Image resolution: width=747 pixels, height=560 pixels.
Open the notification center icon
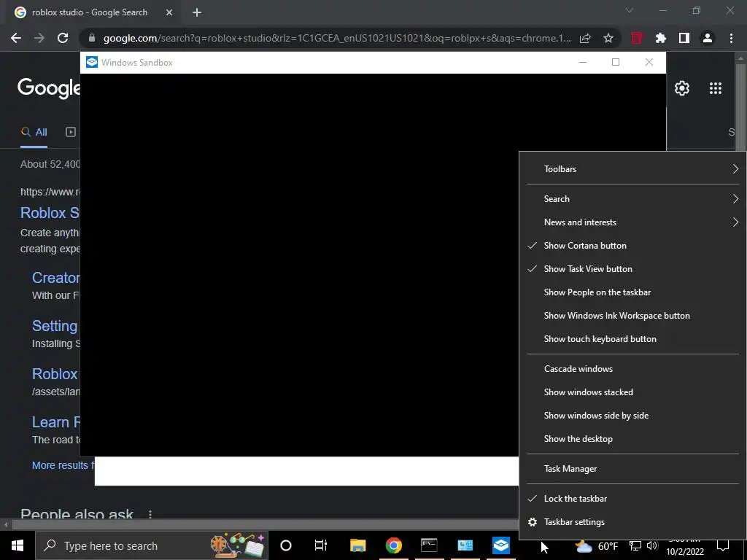tap(723, 545)
